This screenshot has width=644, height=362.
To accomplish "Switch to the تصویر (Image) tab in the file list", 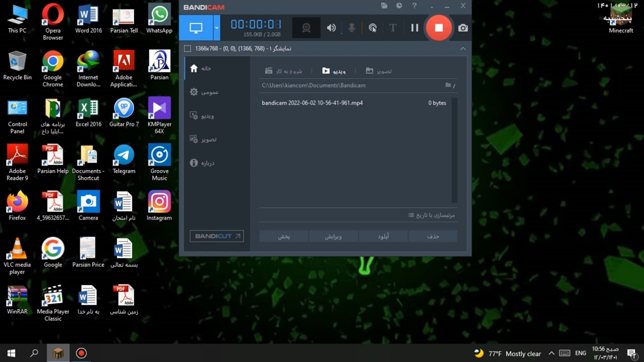I will 379,71.
